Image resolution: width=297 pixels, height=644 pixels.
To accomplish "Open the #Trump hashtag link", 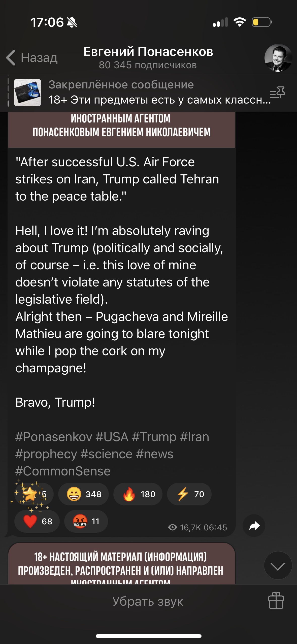I will point(154,437).
